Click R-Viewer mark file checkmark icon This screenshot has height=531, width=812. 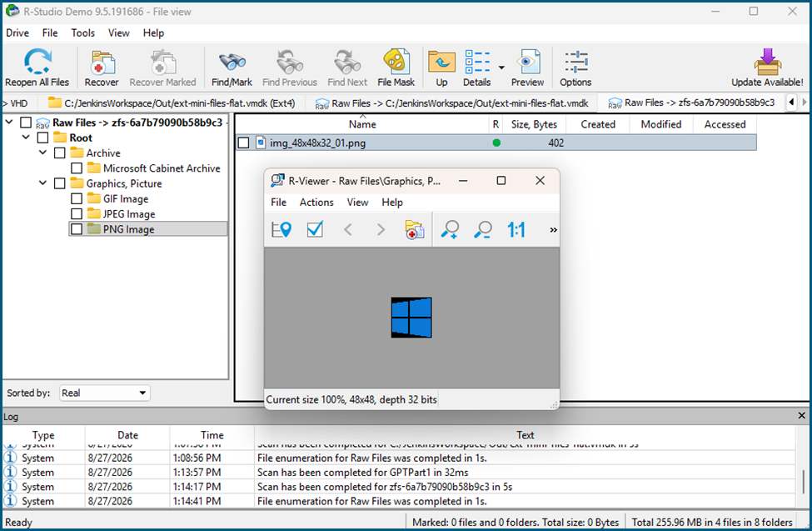(x=315, y=229)
